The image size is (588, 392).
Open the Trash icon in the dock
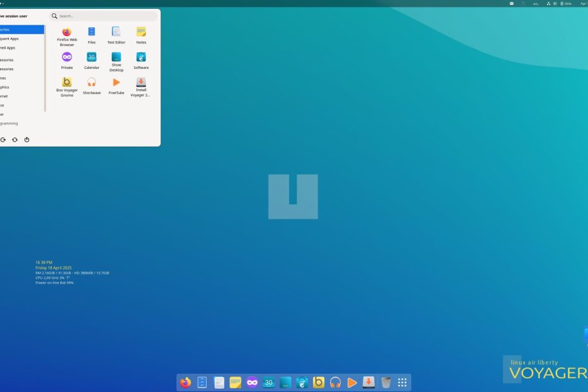click(x=386, y=383)
